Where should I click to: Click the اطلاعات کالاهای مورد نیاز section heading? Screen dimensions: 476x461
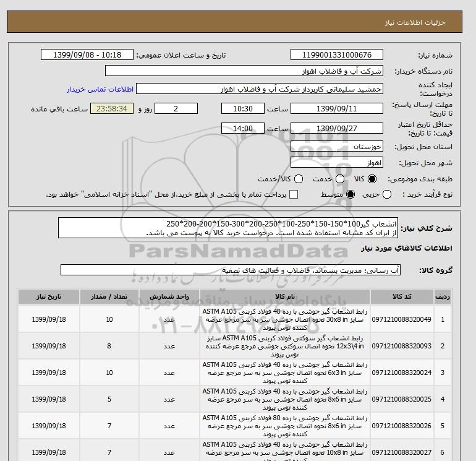pyautogui.click(x=407, y=248)
